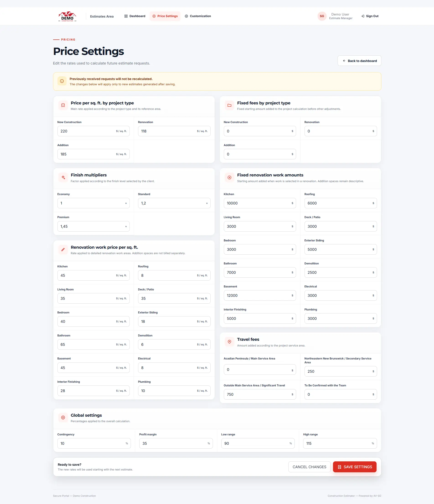Click the SG user avatar
Image resolution: width=434 pixels, height=504 pixels.
(x=322, y=16)
